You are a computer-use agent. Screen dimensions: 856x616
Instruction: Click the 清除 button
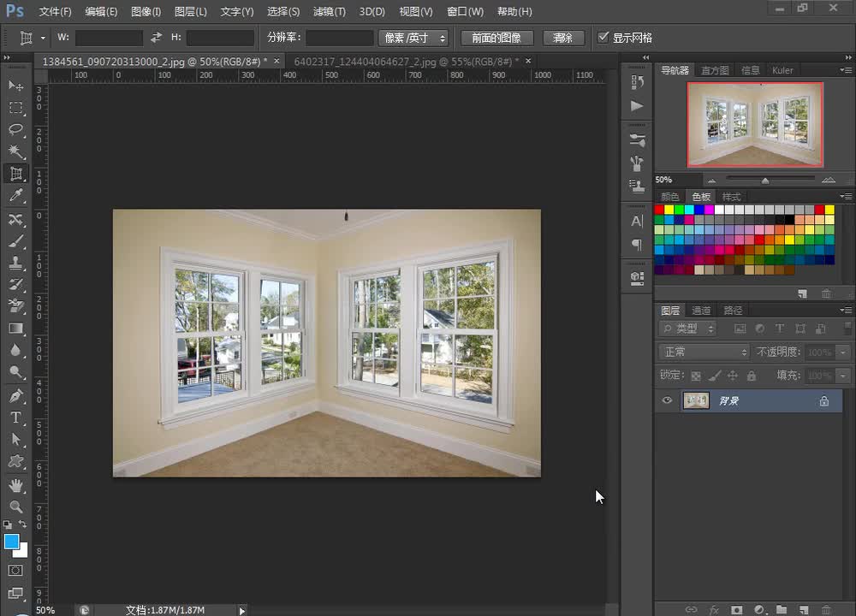pos(563,38)
